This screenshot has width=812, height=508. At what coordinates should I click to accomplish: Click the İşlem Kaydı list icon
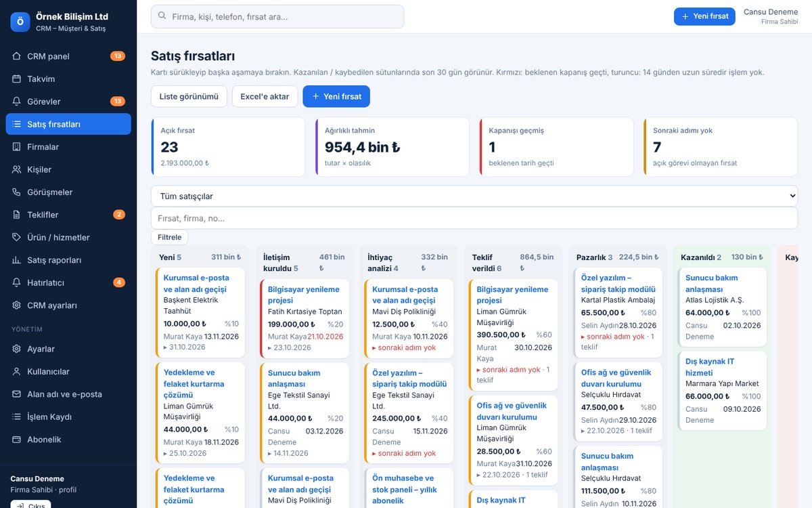tap(17, 417)
